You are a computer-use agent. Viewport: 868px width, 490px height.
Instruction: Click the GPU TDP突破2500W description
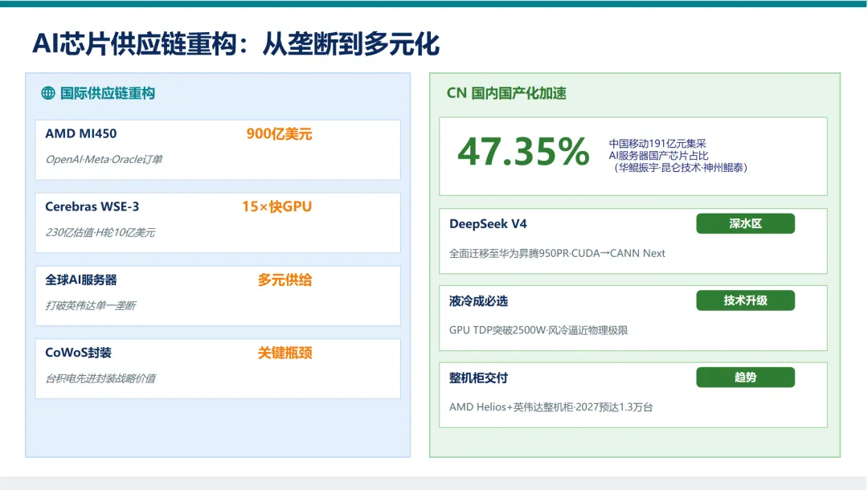click(x=538, y=330)
